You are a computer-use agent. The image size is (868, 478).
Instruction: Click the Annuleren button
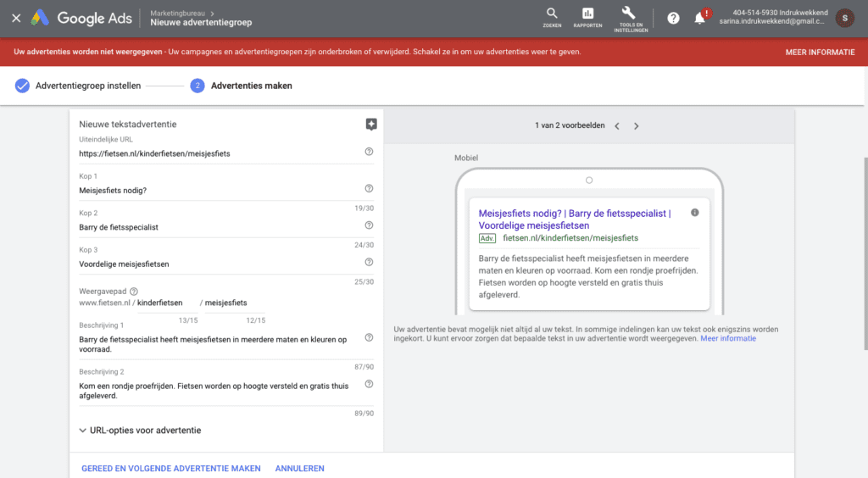coord(299,468)
